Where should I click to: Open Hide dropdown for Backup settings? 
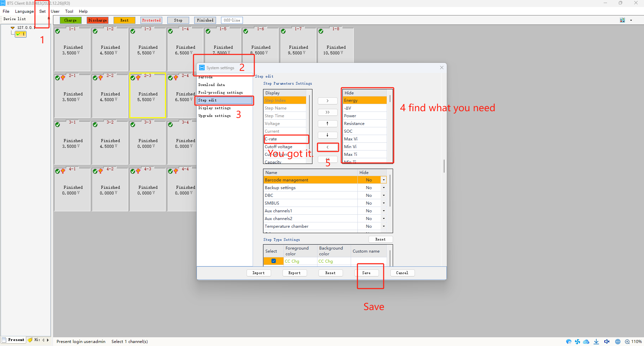(384, 188)
